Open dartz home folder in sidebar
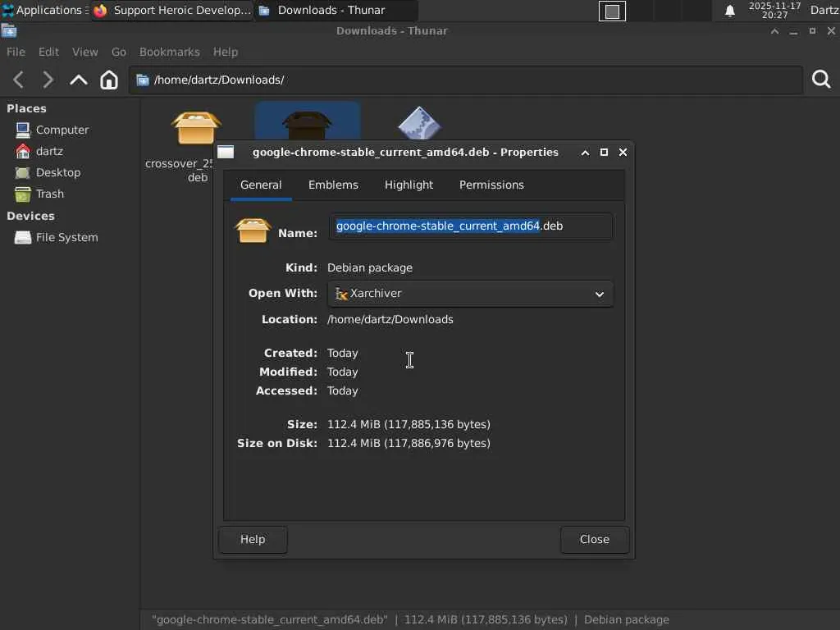The image size is (840, 630). coord(39,151)
